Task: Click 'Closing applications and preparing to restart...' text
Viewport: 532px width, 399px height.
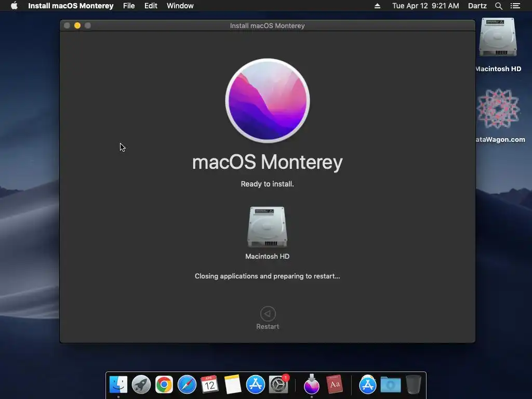Action: click(268, 276)
